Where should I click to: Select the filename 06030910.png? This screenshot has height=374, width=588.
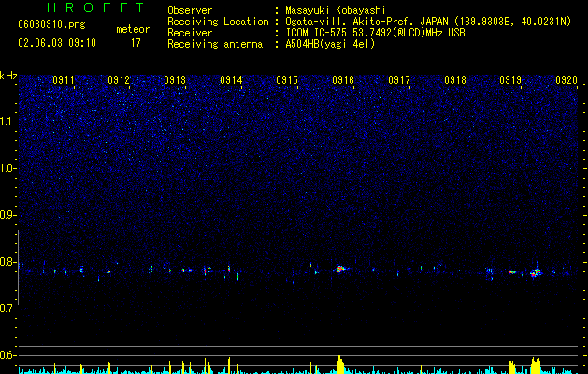51,24
